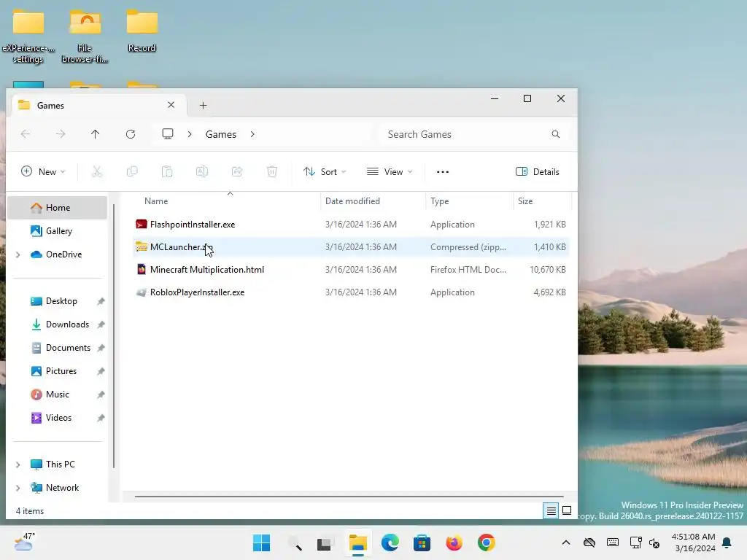Expand Network tree node

coord(18,488)
